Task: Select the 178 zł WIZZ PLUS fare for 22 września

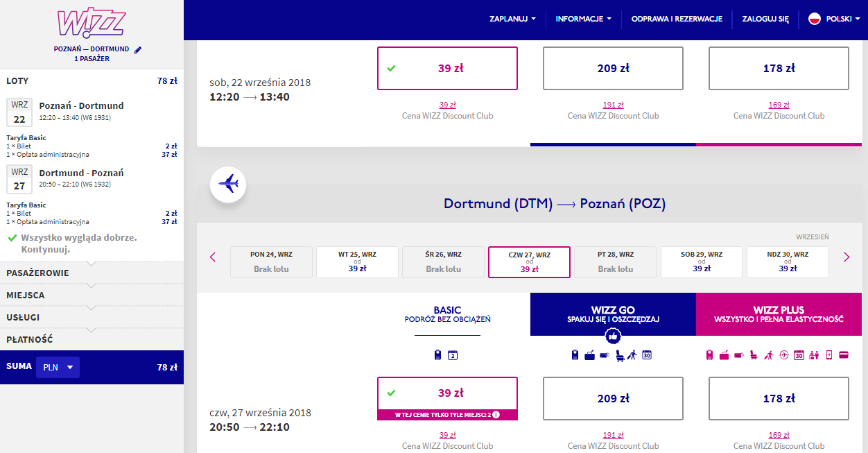Action: pos(779,68)
